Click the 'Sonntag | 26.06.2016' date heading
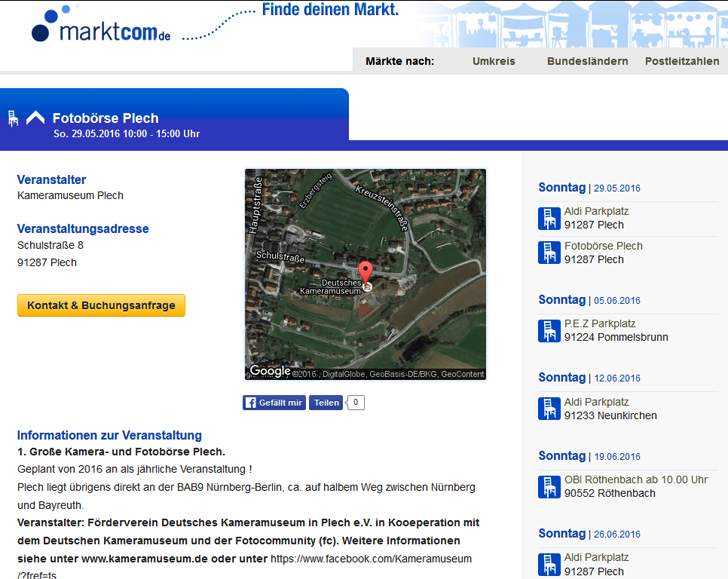Image resolution: width=728 pixels, height=579 pixels. [x=589, y=533]
